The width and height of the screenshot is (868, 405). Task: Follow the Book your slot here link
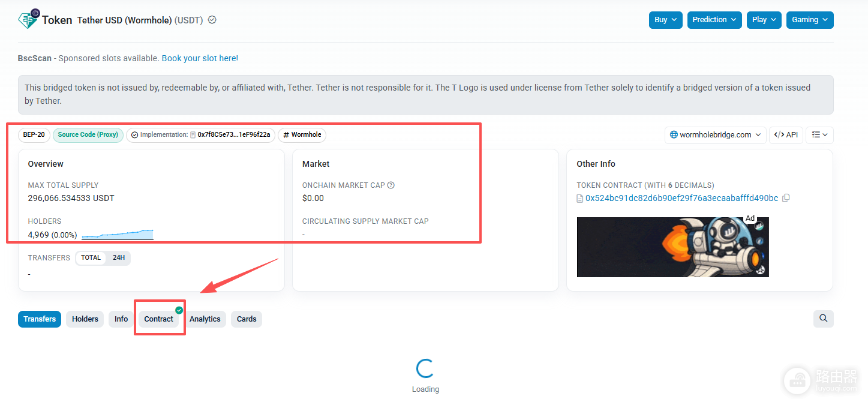click(200, 58)
